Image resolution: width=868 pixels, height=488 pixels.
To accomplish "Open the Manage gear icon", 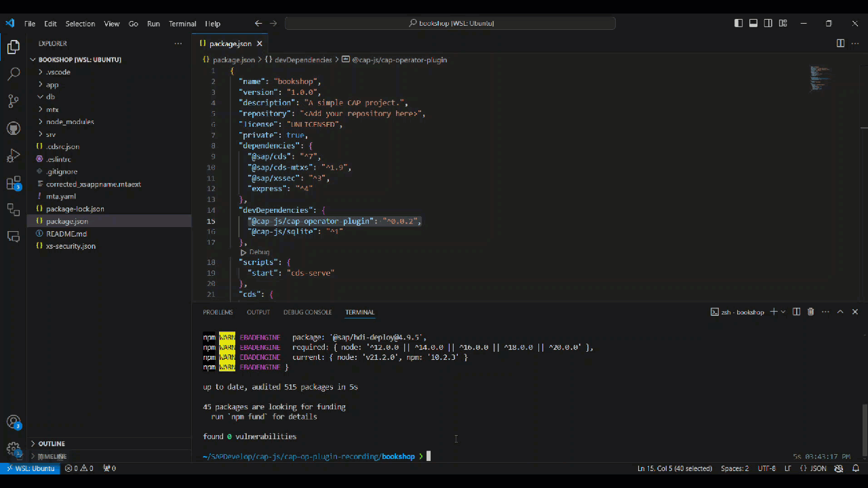I will coord(13,449).
